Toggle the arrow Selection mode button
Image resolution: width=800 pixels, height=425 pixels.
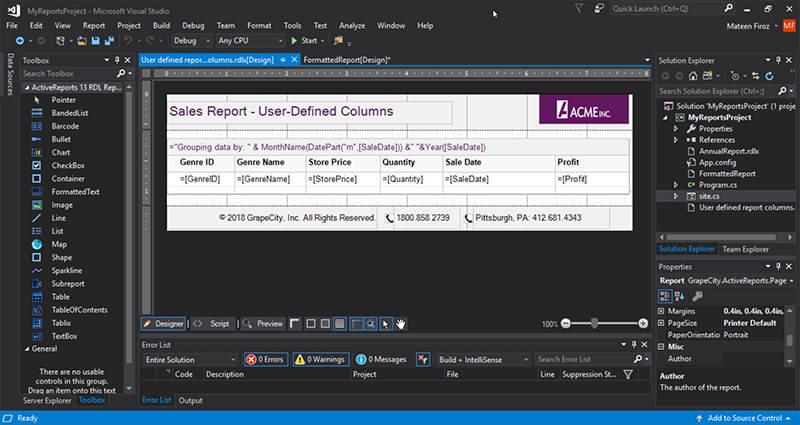[386, 323]
